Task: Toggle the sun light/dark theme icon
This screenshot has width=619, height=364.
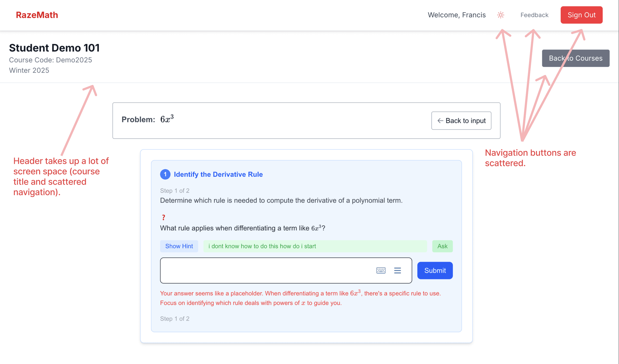Action: (x=501, y=15)
